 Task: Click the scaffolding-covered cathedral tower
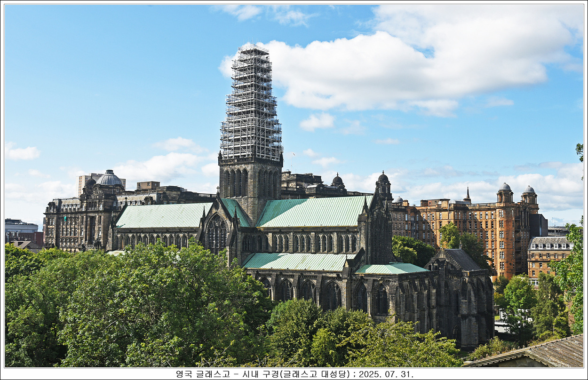click(x=251, y=103)
